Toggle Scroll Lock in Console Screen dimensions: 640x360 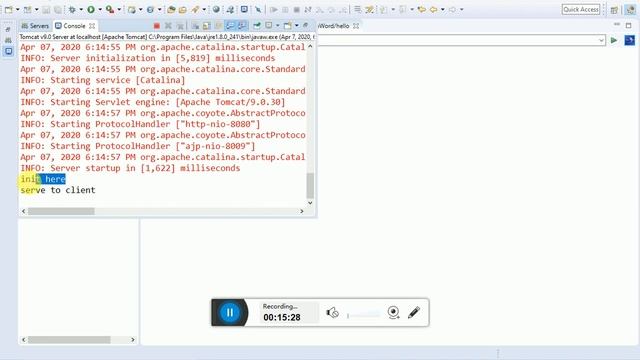(x=207, y=26)
